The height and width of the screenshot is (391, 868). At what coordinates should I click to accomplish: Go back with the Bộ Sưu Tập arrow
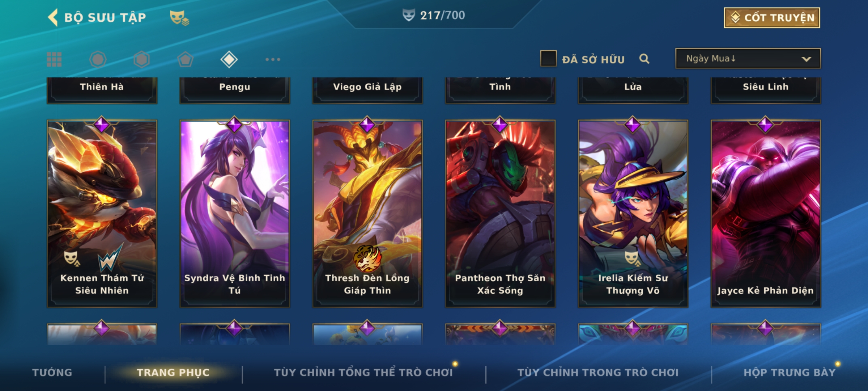tap(53, 17)
